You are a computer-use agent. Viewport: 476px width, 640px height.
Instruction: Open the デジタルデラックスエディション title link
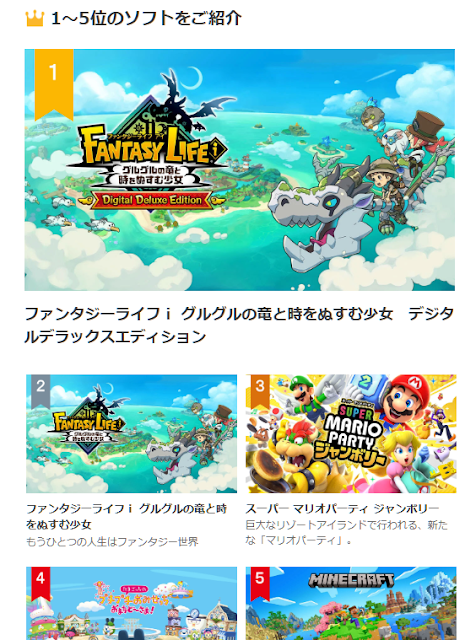click(239, 325)
